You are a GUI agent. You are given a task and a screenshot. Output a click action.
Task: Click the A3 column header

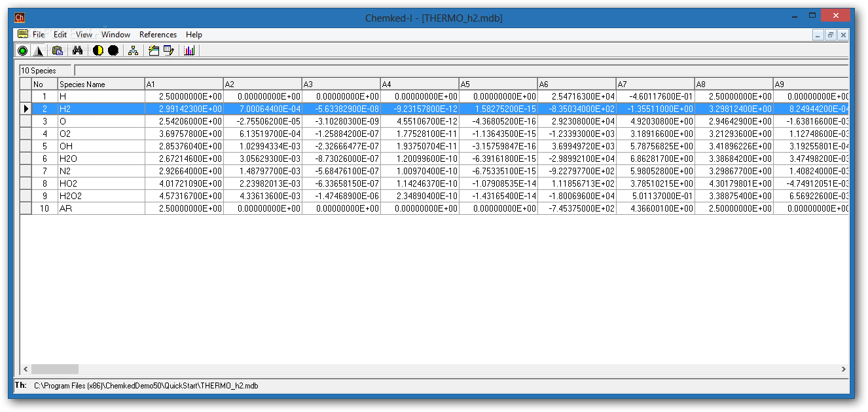coord(341,84)
